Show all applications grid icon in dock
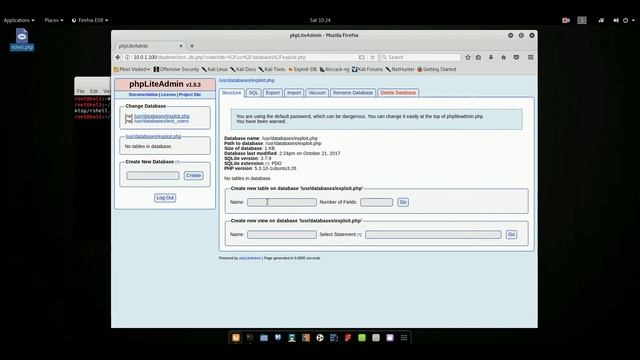This screenshot has width=640, height=360. coord(404,338)
